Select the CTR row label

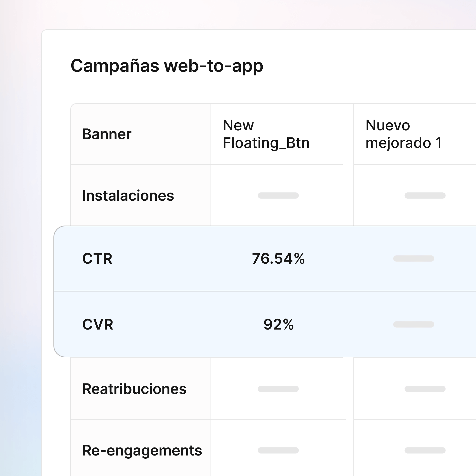coord(97,259)
